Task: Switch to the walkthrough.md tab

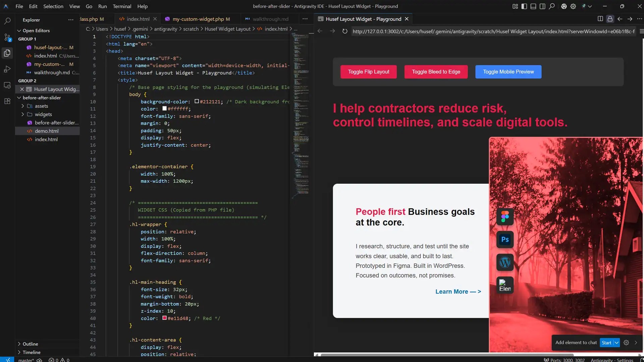Action: point(270,19)
